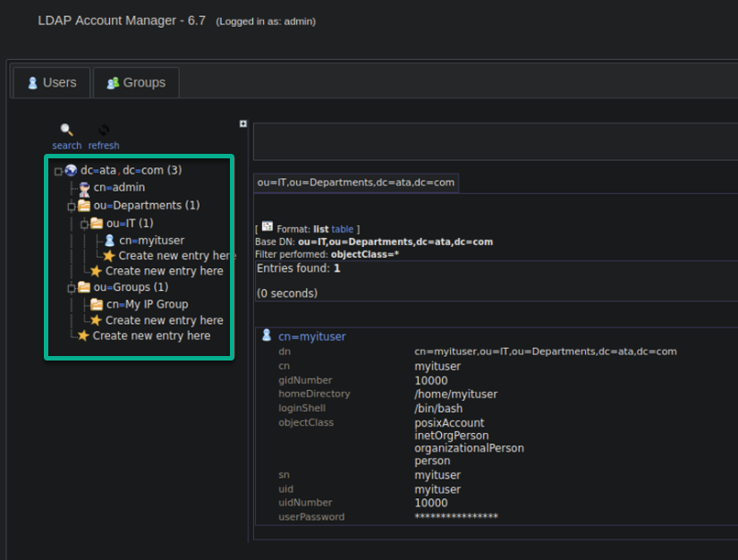This screenshot has height=560, width=738.
Task: Click the ou=Groups folder icon
Action: coord(84,287)
